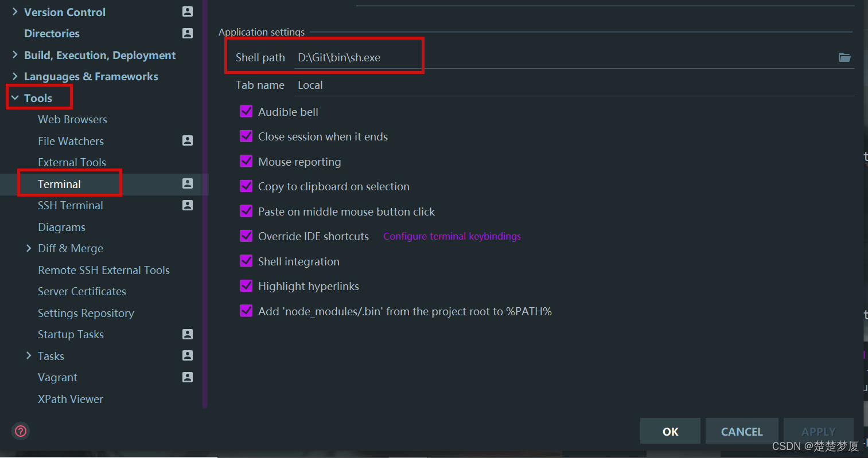Disable the Audible bell checkbox

point(246,111)
